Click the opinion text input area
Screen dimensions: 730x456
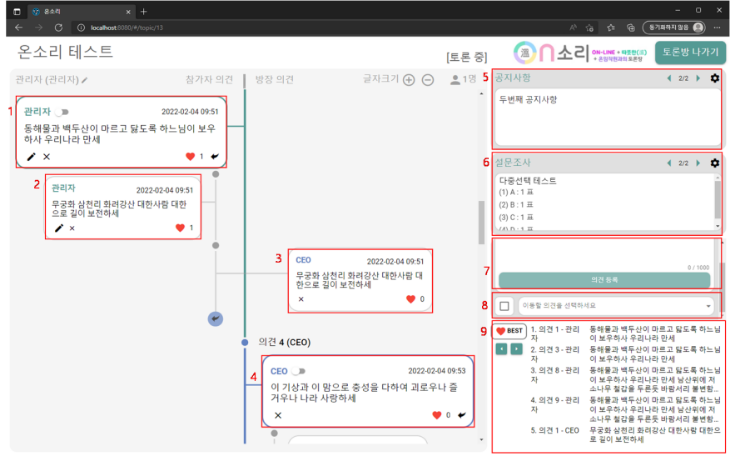(605, 251)
